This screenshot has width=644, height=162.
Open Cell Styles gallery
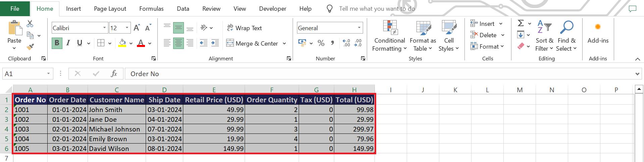click(449, 36)
